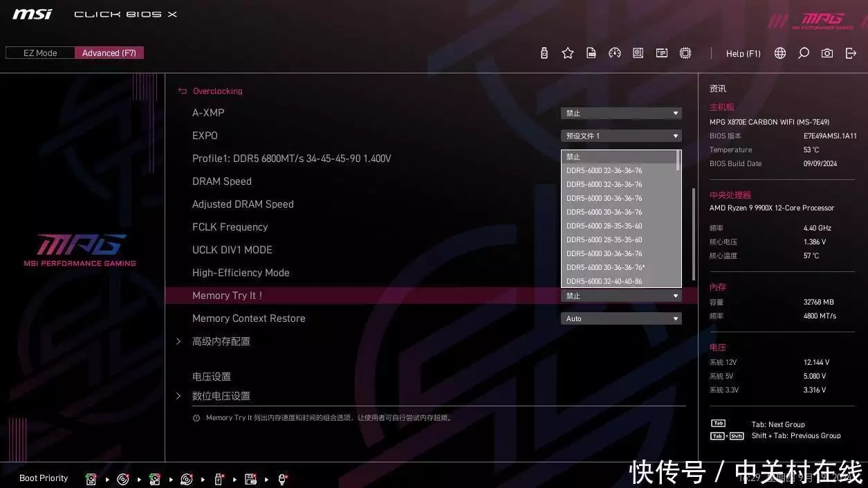Choose DDR5-6000 30-36-36-76* with asterisk
This screenshot has height=488, width=868.
click(618, 267)
